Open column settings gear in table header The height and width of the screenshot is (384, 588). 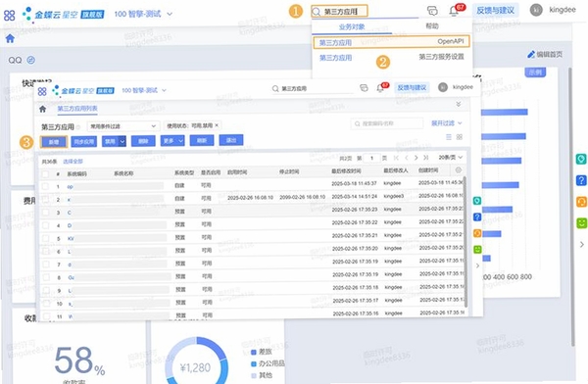(x=459, y=170)
